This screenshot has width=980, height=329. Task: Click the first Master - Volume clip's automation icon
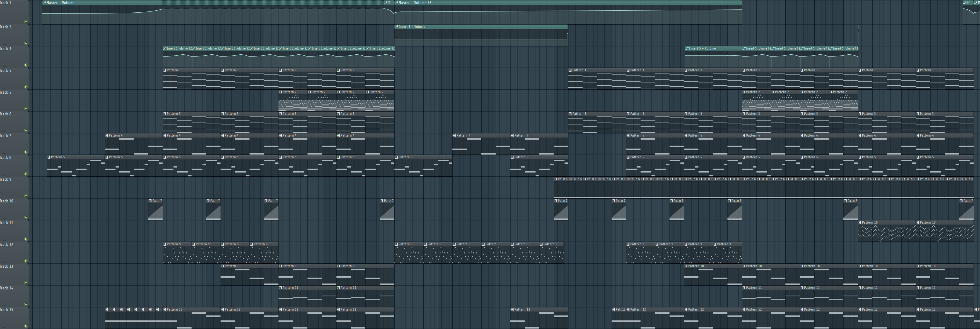[x=45, y=3]
